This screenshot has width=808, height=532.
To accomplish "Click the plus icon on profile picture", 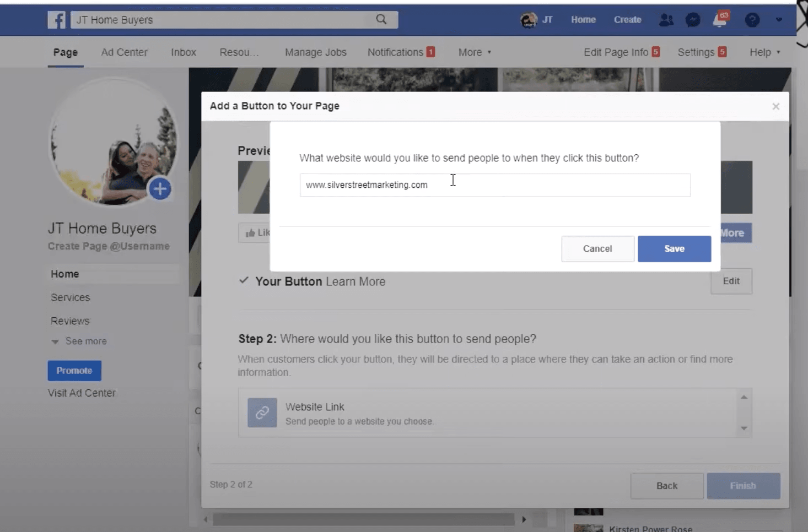I will click(x=160, y=189).
